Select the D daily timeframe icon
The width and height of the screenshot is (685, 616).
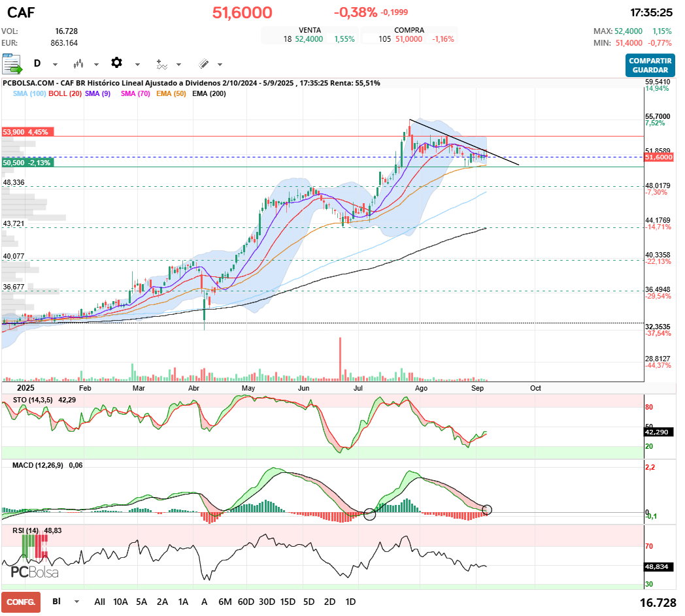(37, 64)
